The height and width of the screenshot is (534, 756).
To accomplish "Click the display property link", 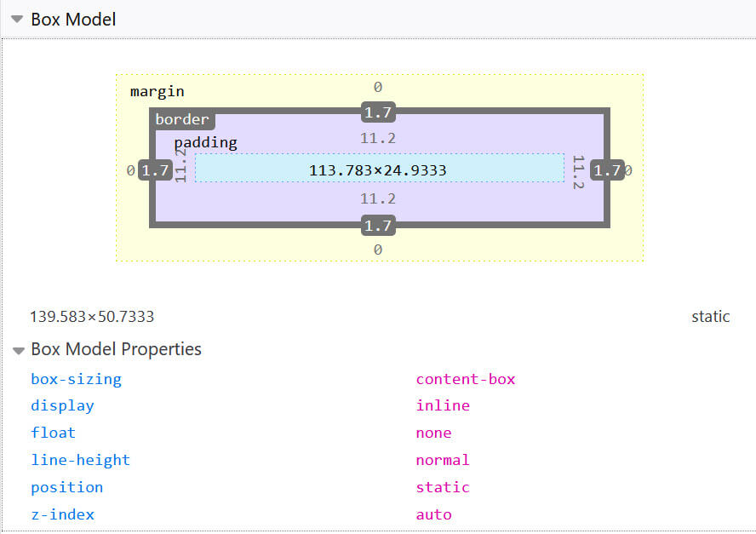I will [62, 405].
